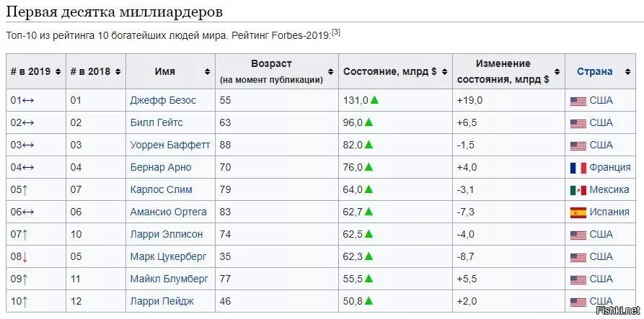Click sort arrows in Имя column header
Screen dimensions: 644x319
pos(208,72)
